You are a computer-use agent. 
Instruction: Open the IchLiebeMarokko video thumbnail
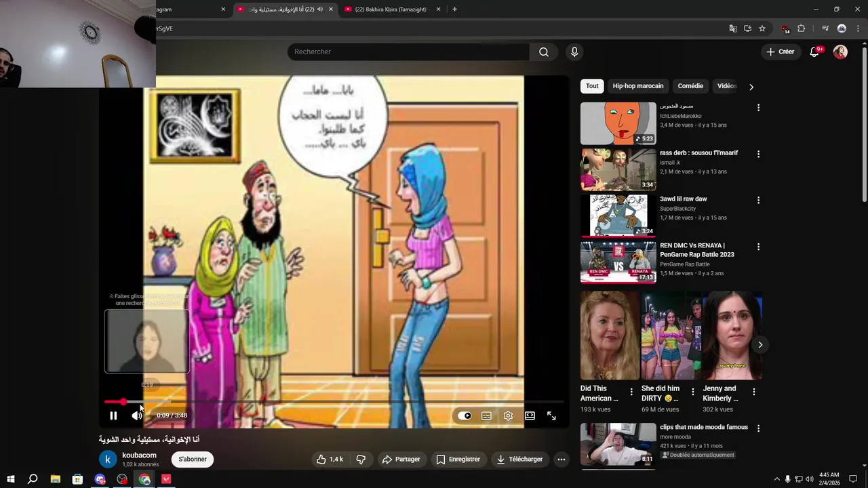(618, 123)
